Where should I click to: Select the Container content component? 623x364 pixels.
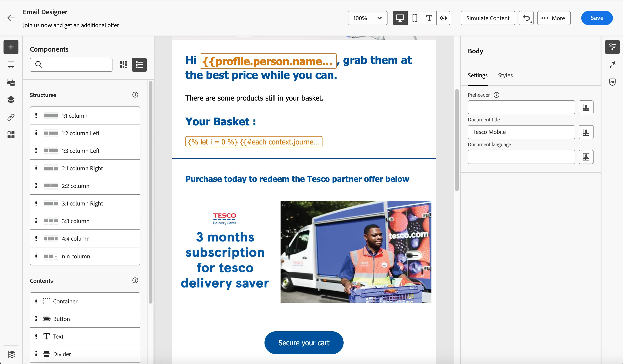coord(85,301)
